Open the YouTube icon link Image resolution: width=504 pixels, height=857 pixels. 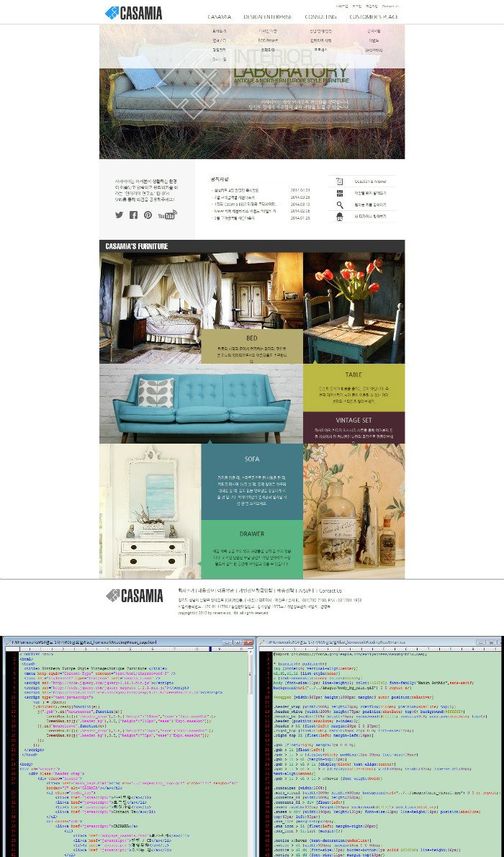pyautogui.click(x=166, y=215)
